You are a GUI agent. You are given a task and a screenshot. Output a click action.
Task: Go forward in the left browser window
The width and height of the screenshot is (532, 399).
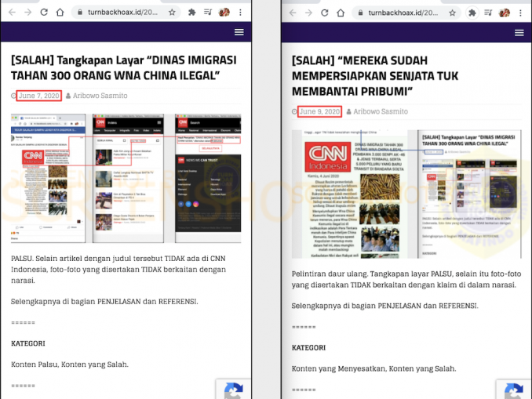27,13
